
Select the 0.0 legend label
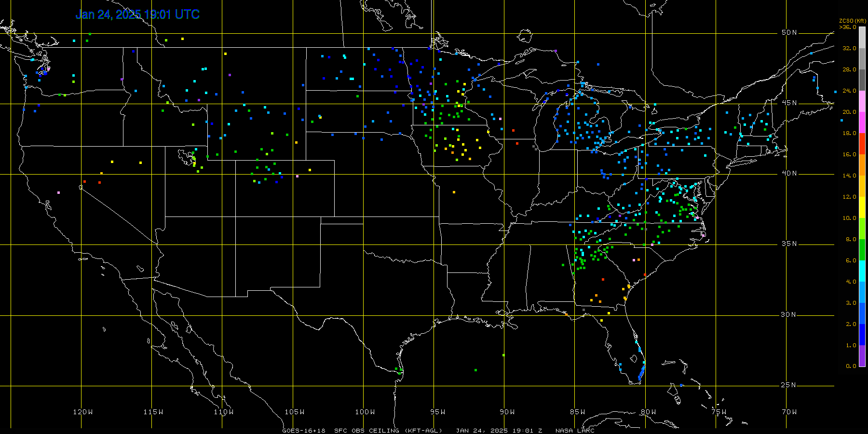pos(851,366)
